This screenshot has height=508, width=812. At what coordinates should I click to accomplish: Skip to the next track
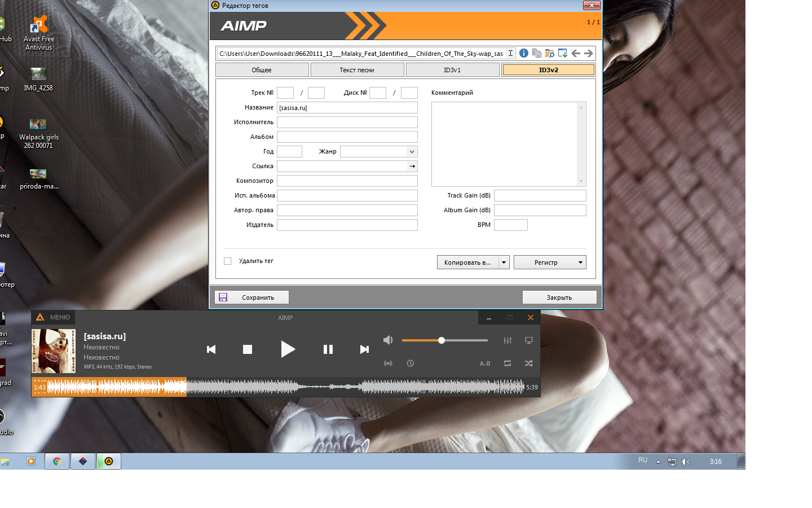pos(364,349)
